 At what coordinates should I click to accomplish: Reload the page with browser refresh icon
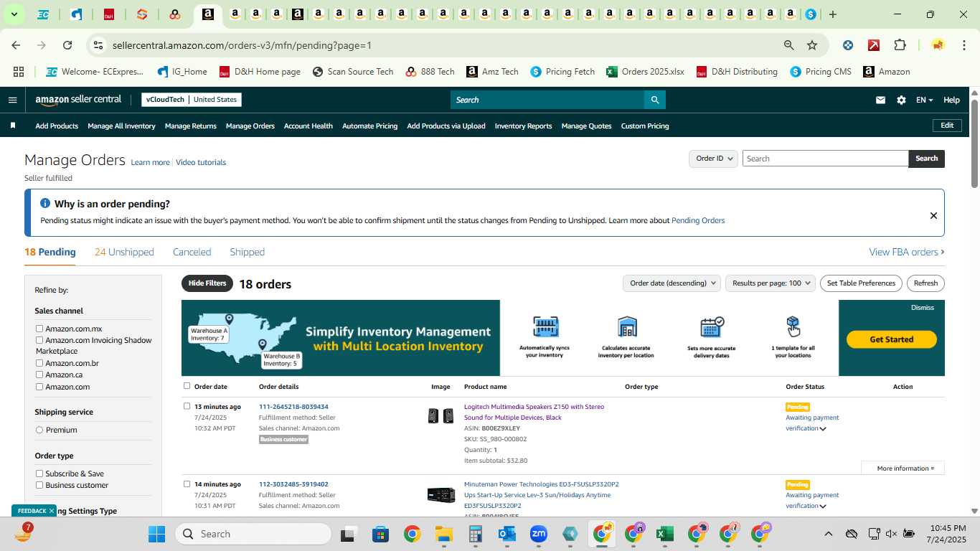coord(67,45)
